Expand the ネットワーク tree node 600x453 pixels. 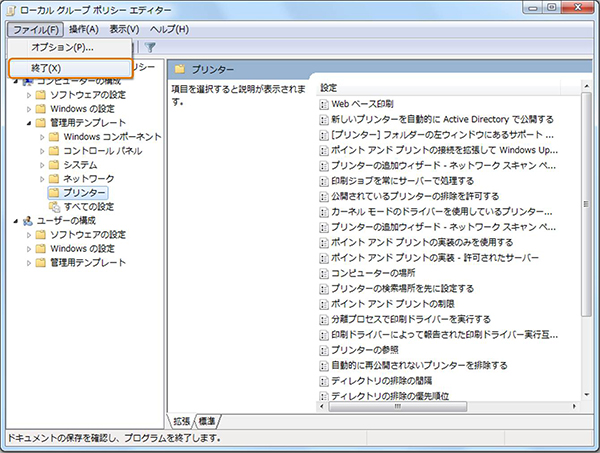41,177
